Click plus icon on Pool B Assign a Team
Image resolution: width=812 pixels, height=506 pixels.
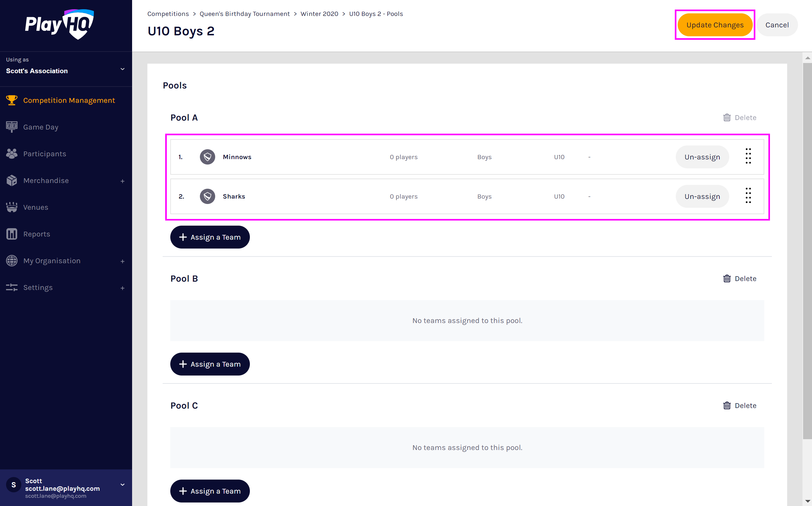[x=183, y=364]
